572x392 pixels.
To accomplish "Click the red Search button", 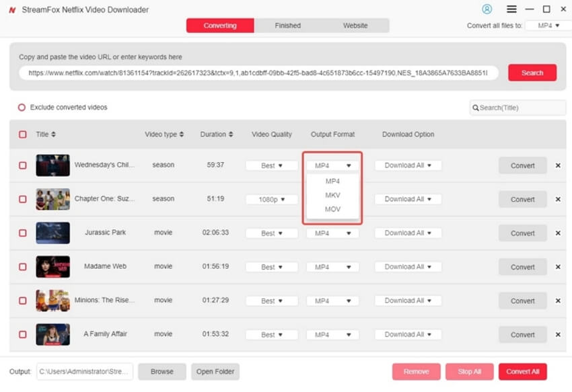I will click(532, 73).
